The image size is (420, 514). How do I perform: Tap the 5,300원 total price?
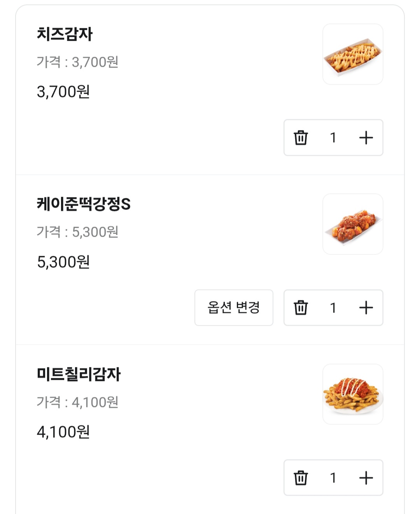click(x=63, y=262)
